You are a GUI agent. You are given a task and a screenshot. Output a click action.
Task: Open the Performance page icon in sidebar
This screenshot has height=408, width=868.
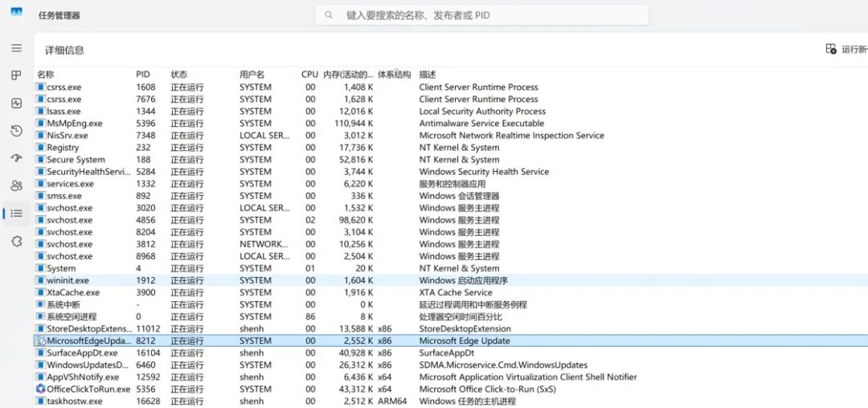point(17,103)
